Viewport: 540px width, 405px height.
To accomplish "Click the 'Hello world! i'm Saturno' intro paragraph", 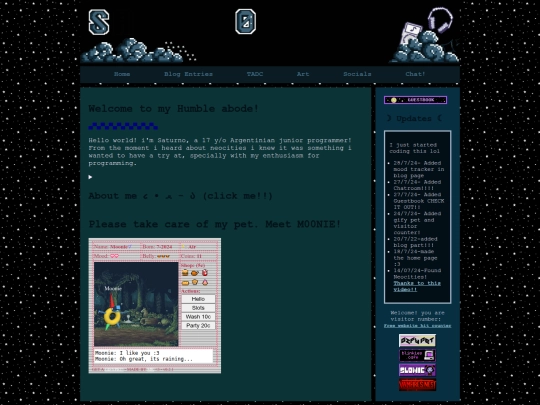I will coord(220,152).
